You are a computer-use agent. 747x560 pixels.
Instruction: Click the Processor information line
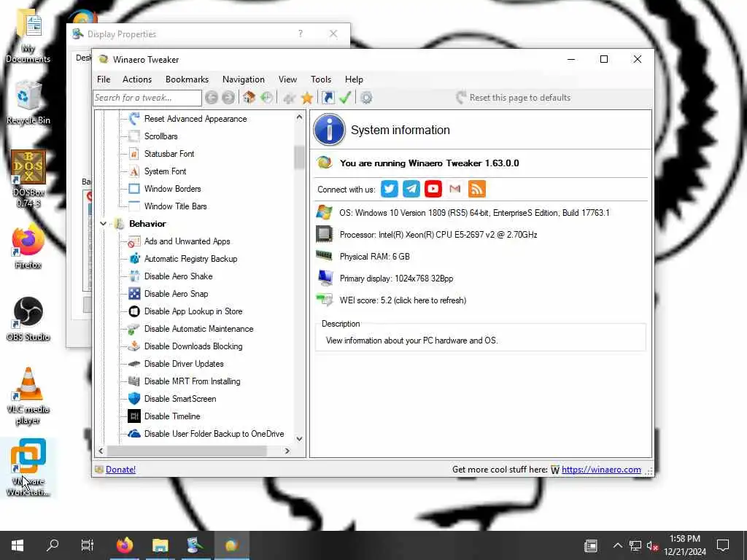click(438, 235)
